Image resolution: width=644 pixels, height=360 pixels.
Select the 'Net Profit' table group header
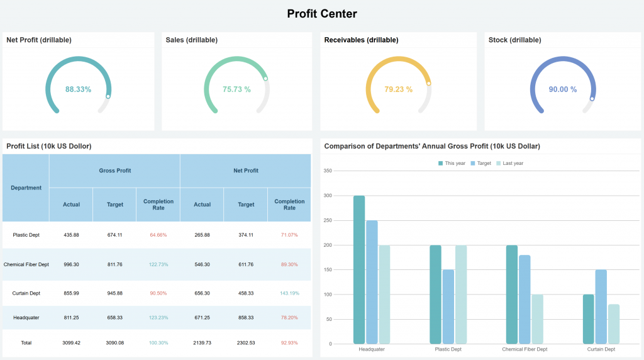(246, 171)
